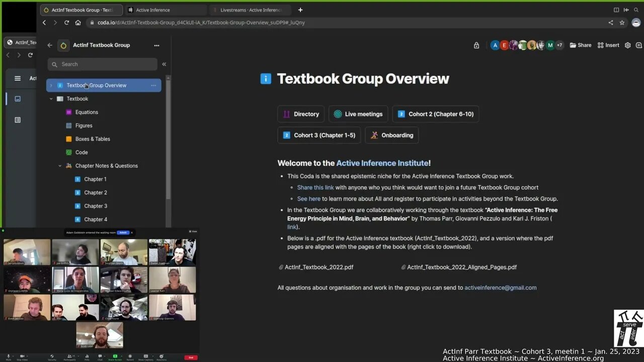Click the 'Share this link' hyperlink
Image resolution: width=644 pixels, height=362 pixels.
(315, 188)
